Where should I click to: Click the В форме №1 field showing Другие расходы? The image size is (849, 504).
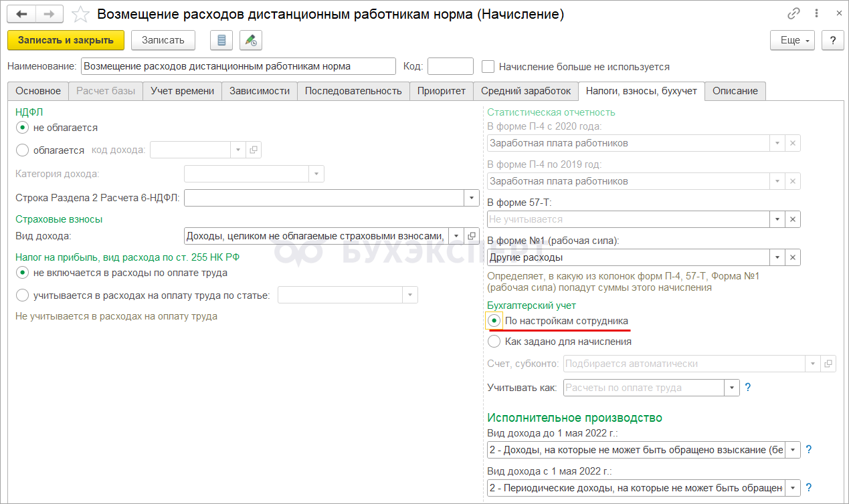[628, 257]
